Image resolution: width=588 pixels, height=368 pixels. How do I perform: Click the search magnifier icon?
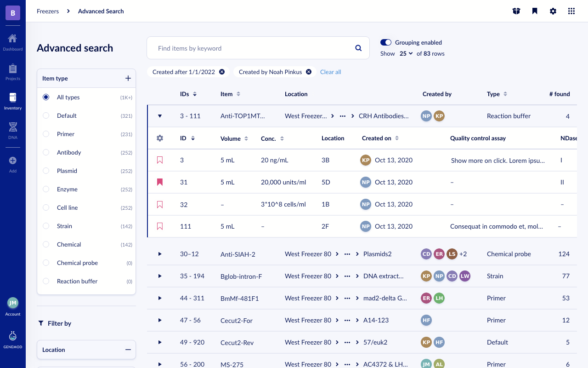pos(358,47)
